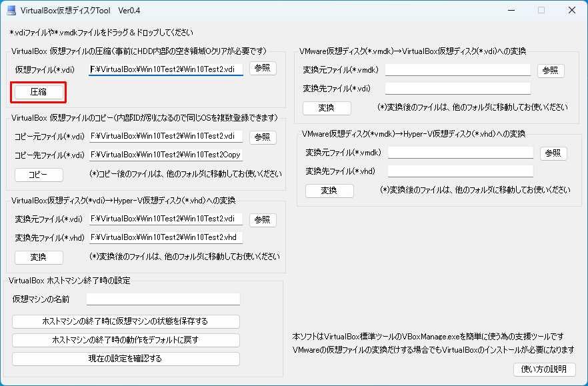Click the 圧縮 compress button
588x386 pixels.
tap(39, 92)
